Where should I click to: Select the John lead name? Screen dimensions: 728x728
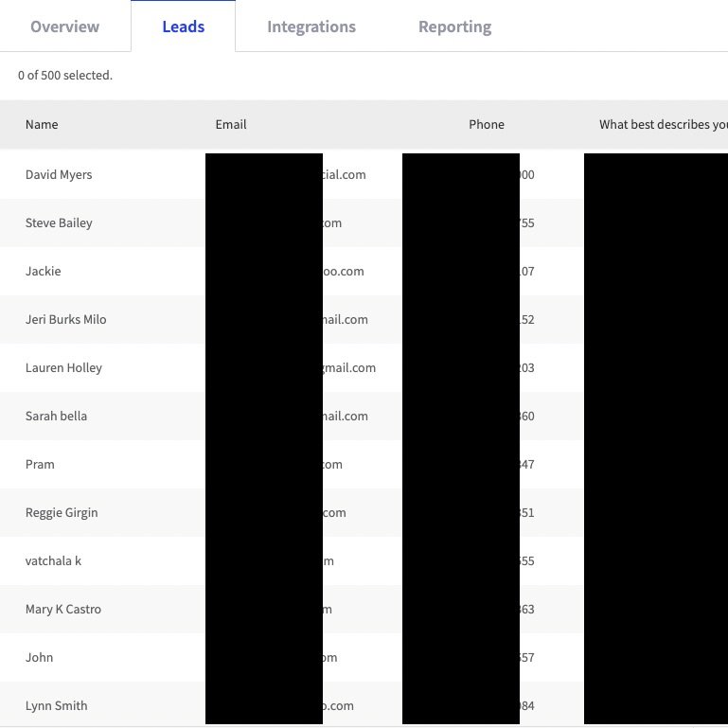40,657
